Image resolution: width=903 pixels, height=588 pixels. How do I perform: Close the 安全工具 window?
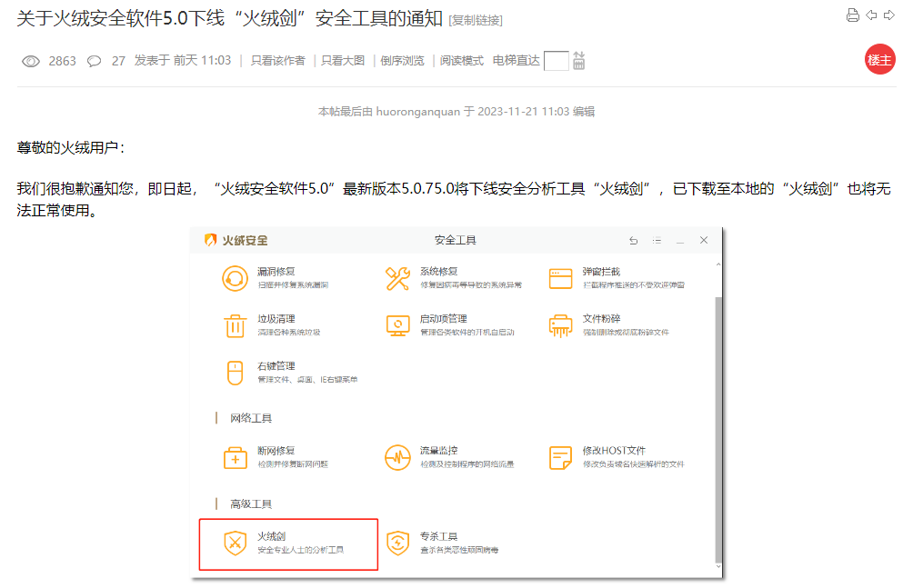(704, 241)
